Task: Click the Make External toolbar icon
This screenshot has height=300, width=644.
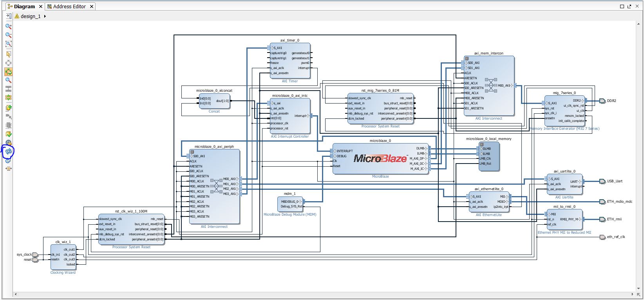Action: coord(8,117)
